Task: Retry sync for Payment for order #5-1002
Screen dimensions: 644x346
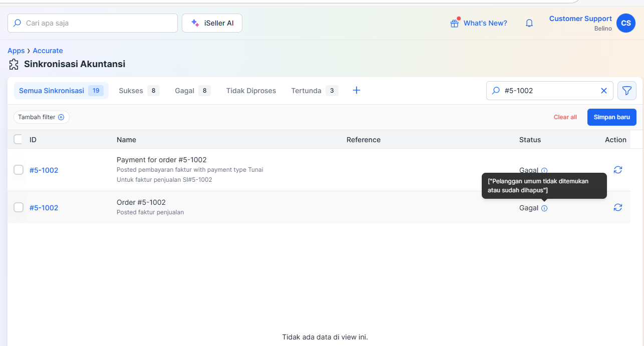Action: pos(618,170)
